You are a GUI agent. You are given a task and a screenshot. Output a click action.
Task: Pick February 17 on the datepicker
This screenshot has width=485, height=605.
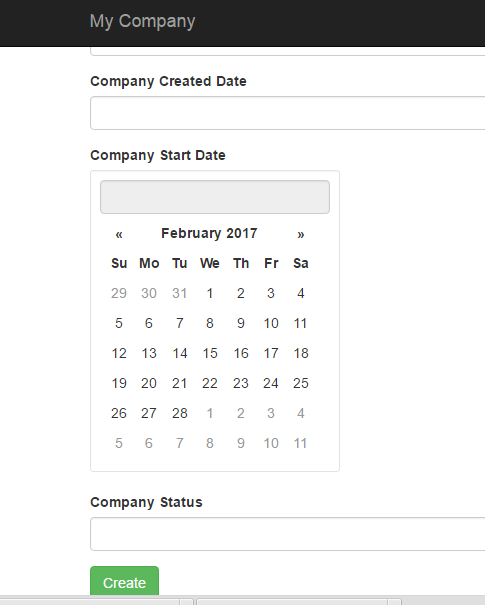point(271,353)
